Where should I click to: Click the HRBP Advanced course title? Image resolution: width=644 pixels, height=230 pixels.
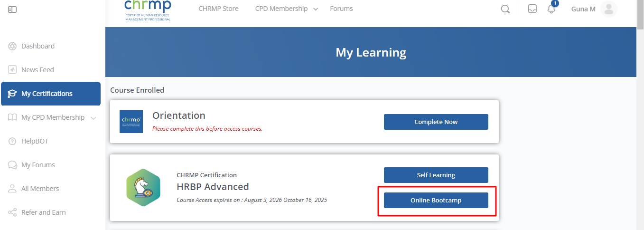coord(213,186)
